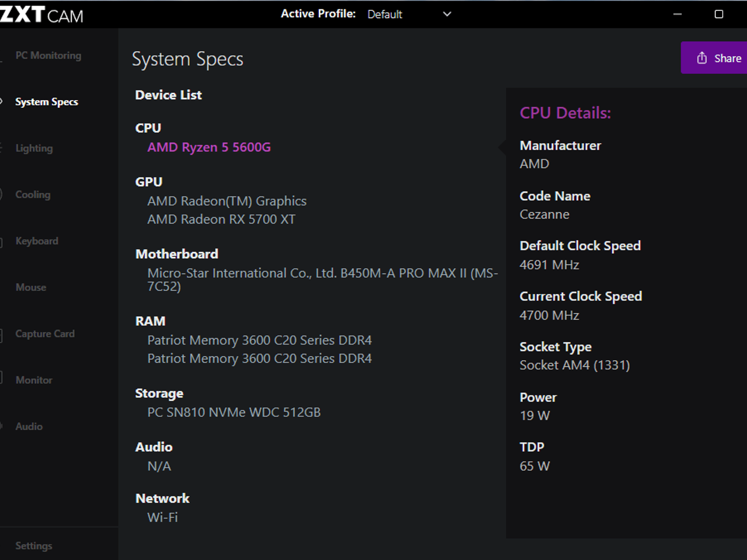747x560 pixels.
Task: Open Settings at the sidebar bottom
Action: (34, 545)
